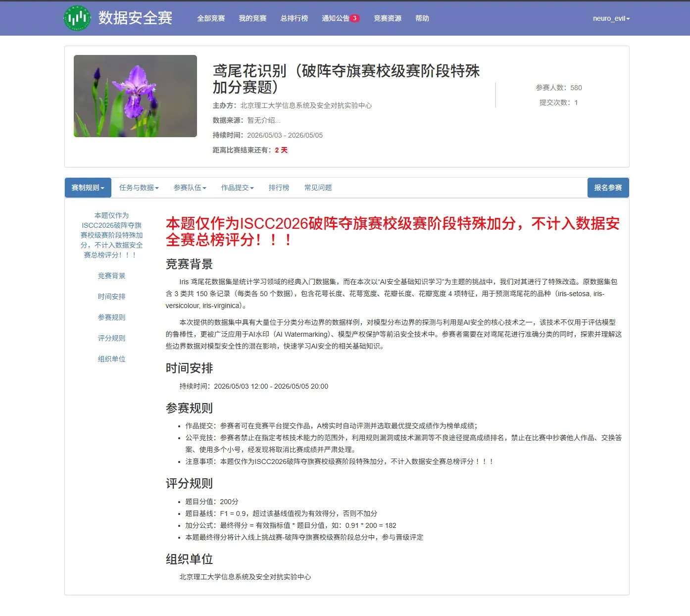Image resolution: width=690 pixels, height=616 pixels.
Task: Click the 参赛规则 section heading
Action: click(189, 409)
